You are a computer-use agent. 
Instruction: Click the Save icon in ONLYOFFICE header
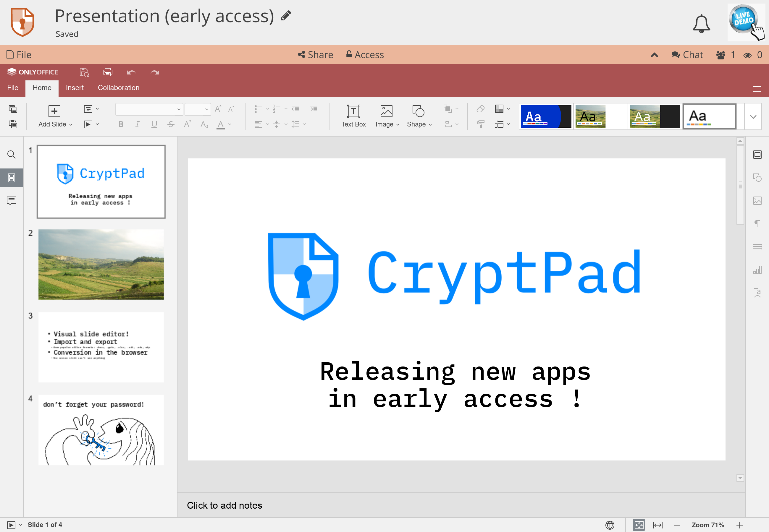(x=84, y=72)
